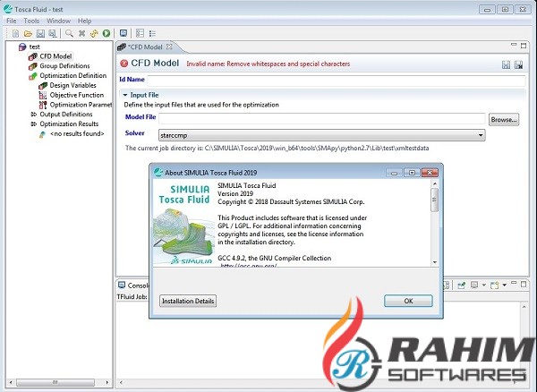The width and height of the screenshot is (537, 392).
Task: Click the Installation Details button
Action: pyautogui.click(x=188, y=301)
